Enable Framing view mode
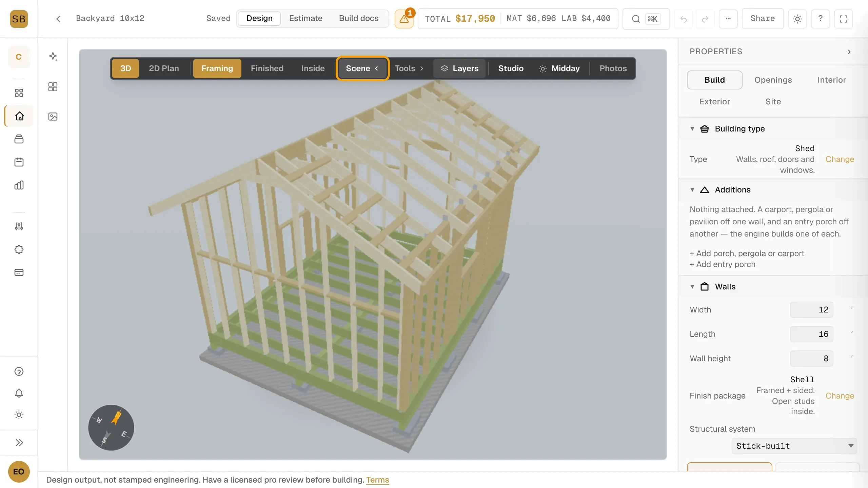 (217, 68)
